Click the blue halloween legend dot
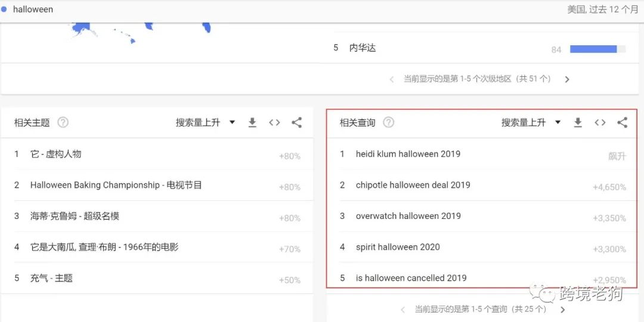644x322 pixels. [x=4, y=9]
